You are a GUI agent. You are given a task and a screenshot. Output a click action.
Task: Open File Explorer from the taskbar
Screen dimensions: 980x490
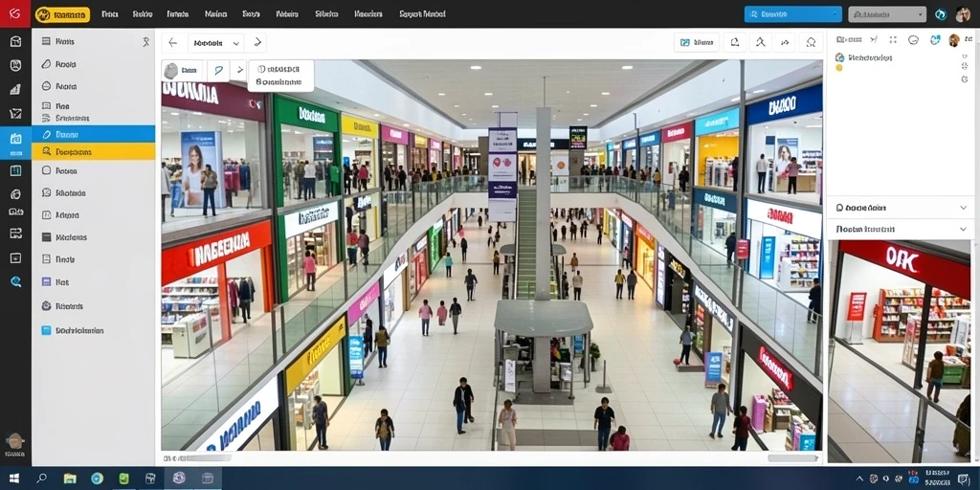tap(70, 479)
